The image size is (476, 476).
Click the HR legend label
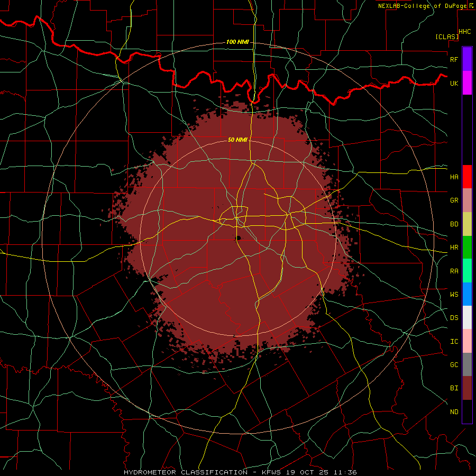pos(454,248)
